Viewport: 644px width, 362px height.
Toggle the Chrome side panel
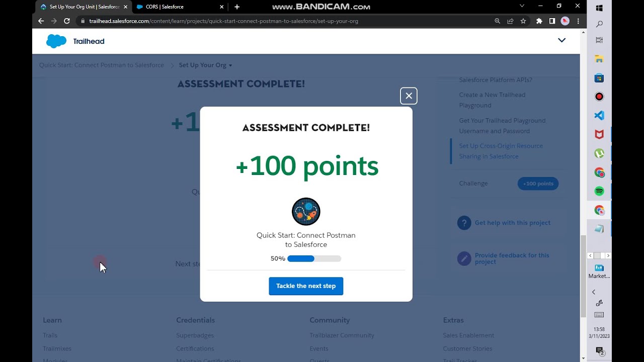coord(552,21)
